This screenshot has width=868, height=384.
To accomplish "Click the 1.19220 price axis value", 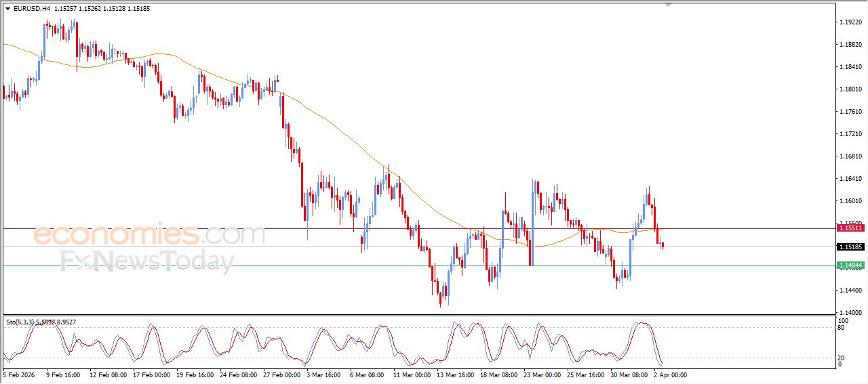I will pyautogui.click(x=850, y=22).
